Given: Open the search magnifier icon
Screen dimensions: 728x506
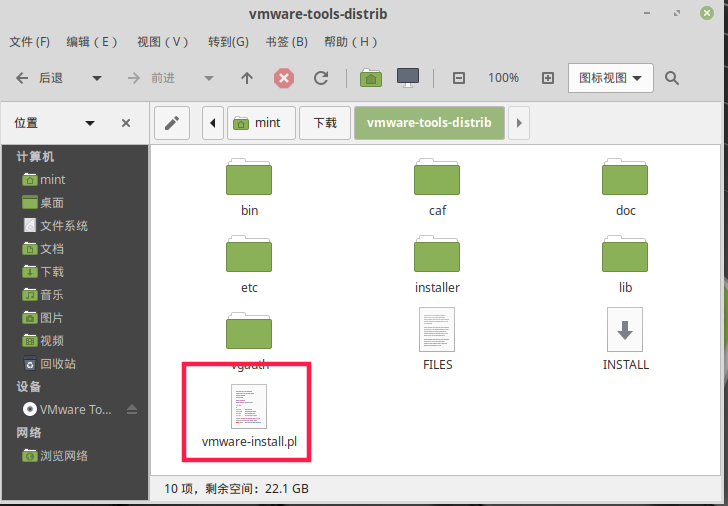Looking at the screenshot, I should [x=672, y=78].
